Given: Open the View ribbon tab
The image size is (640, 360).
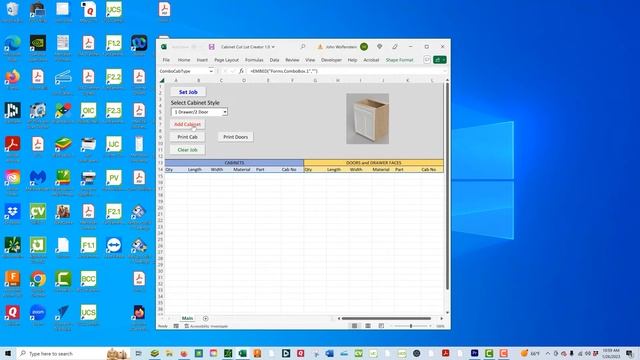Looking at the screenshot, I should (x=310, y=60).
